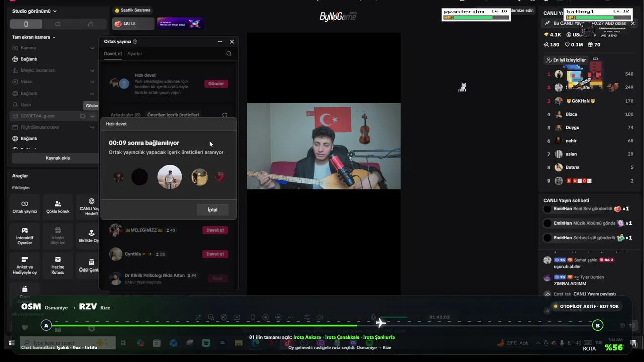Click the Araçlar section heading
Image resolution: width=644 pixels, height=362 pixels.
(20, 176)
